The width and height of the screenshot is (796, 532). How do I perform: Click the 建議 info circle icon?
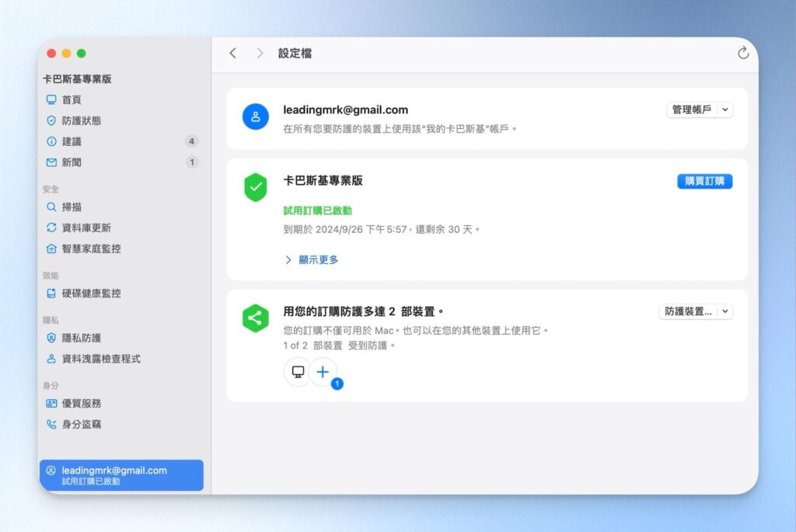(51, 141)
